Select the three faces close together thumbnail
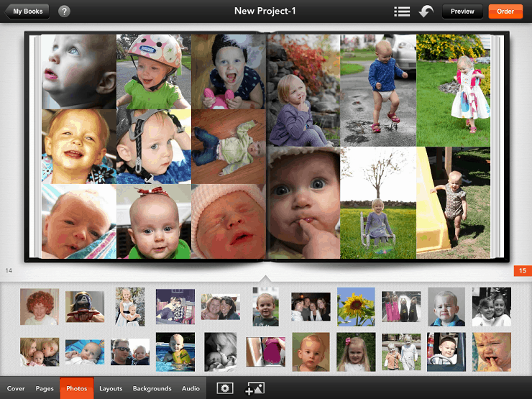532x399 pixels. 40,352
